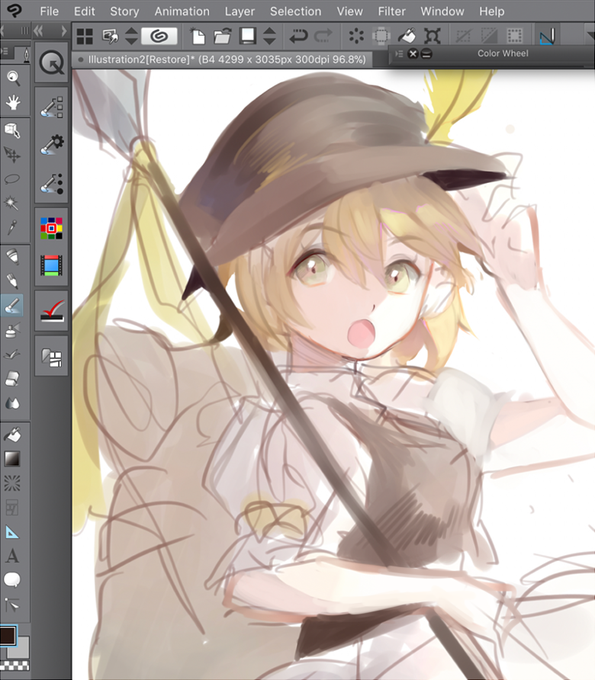Expand the up-down arrows beside Save icon
Viewport: 595px width, 680px height.
click(x=269, y=36)
